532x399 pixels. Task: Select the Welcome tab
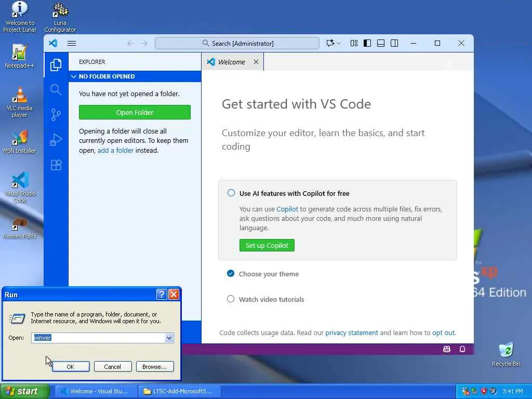click(x=232, y=62)
